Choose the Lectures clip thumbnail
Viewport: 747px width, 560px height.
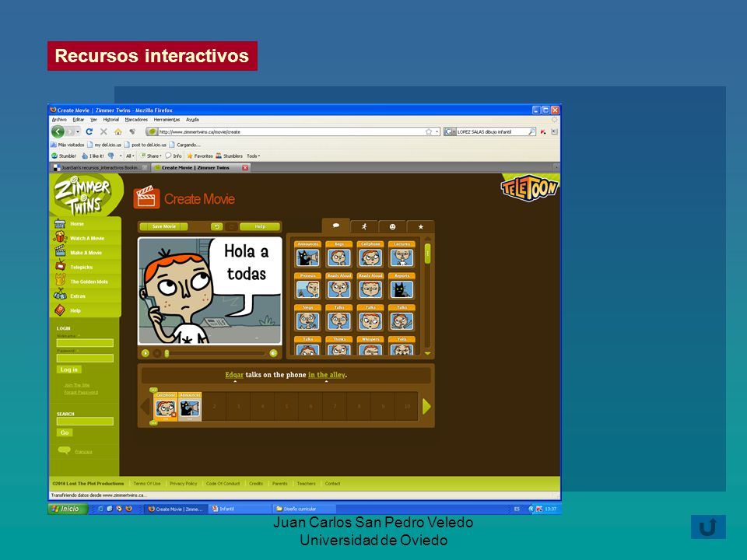(402, 254)
